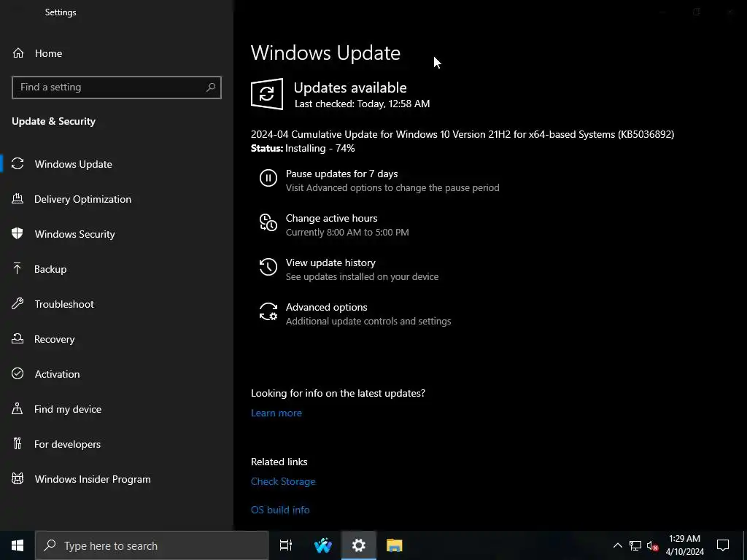747x560 pixels.
Task: Open the Windows Start menu
Action: click(x=18, y=545)
